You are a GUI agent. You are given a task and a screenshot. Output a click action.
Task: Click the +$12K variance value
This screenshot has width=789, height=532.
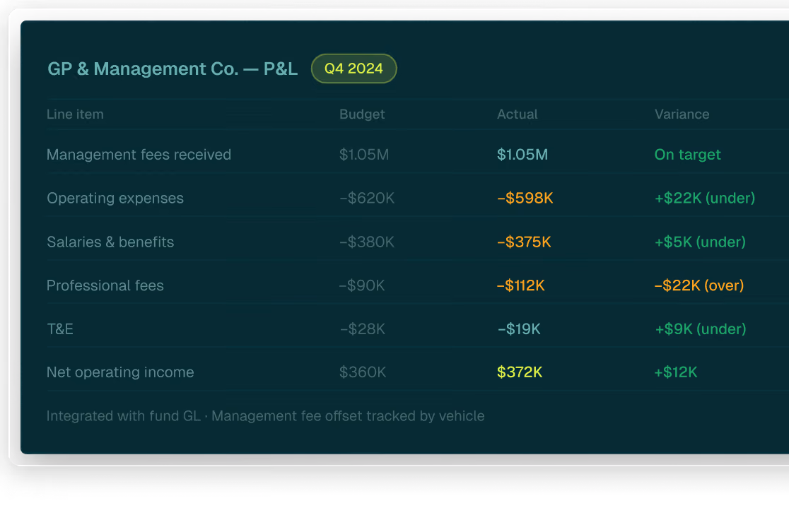(x=675, y=372)
